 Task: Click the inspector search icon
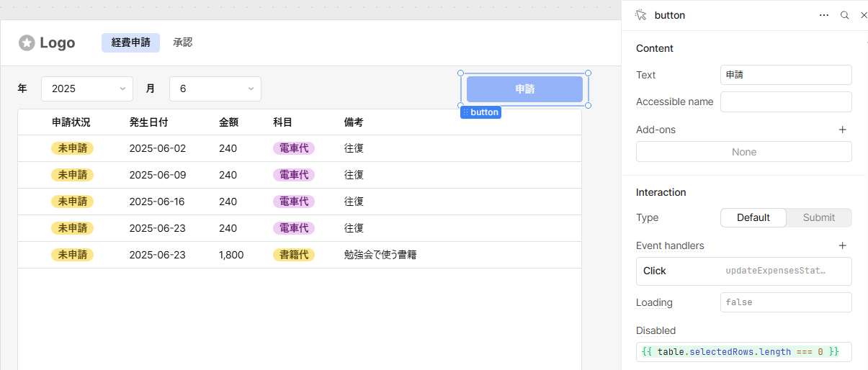844,15
